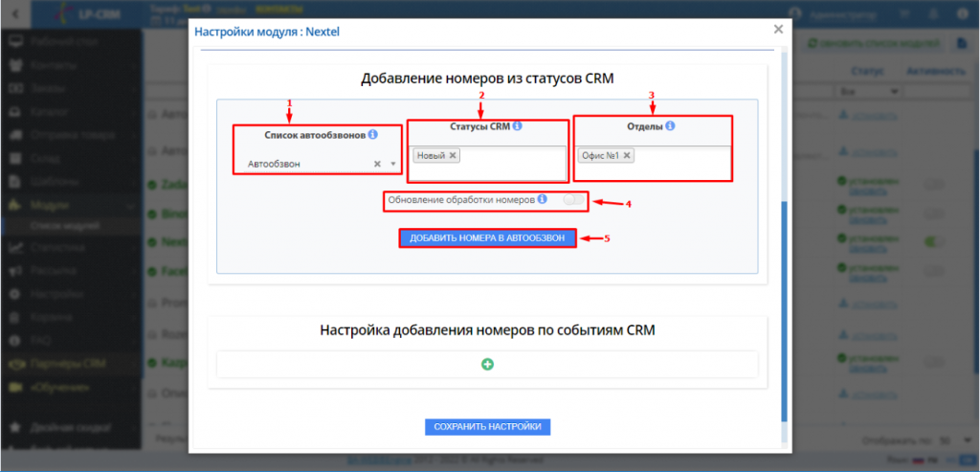Image resolution: width=980 pixels, height=472 pixels.
Task: Click info icon next to Обновление обработки номеров
Action: pyautogui.click(x=542, y=199)
